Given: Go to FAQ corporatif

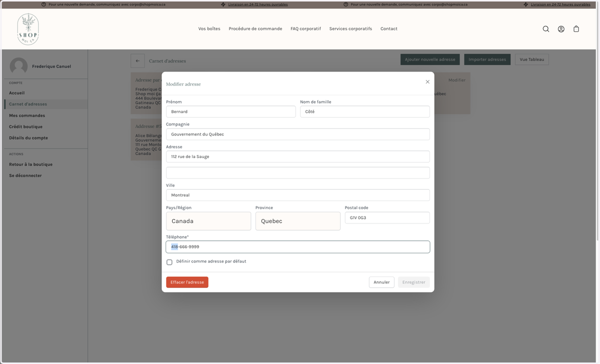Looking at the screenshot, I should tap(305, 29).
